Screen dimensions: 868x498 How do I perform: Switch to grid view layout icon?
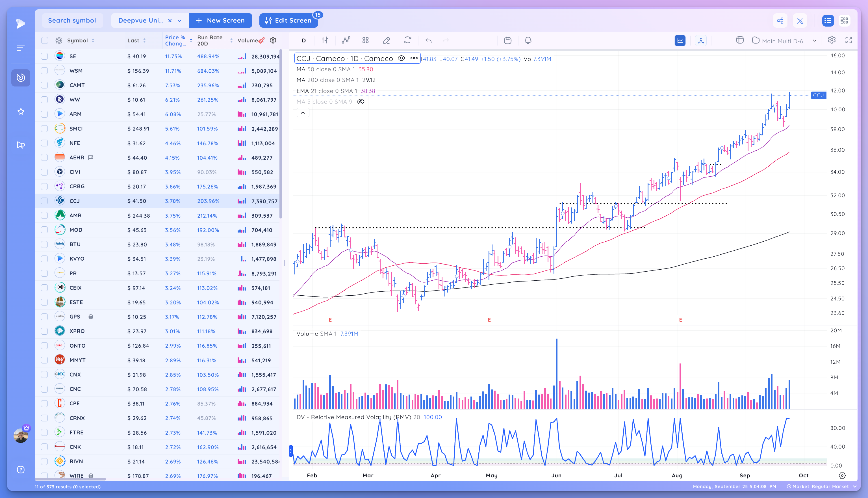tap(845, 21)
